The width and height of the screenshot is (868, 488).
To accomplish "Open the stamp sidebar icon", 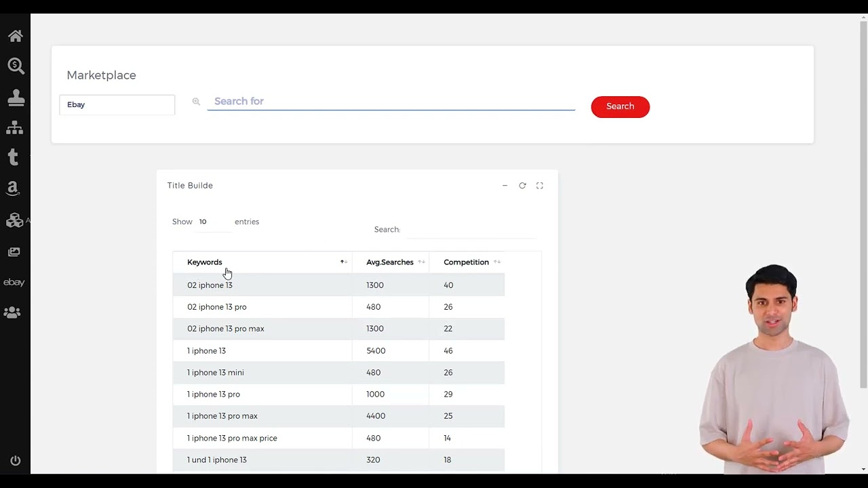I will [x=16, y=98].
